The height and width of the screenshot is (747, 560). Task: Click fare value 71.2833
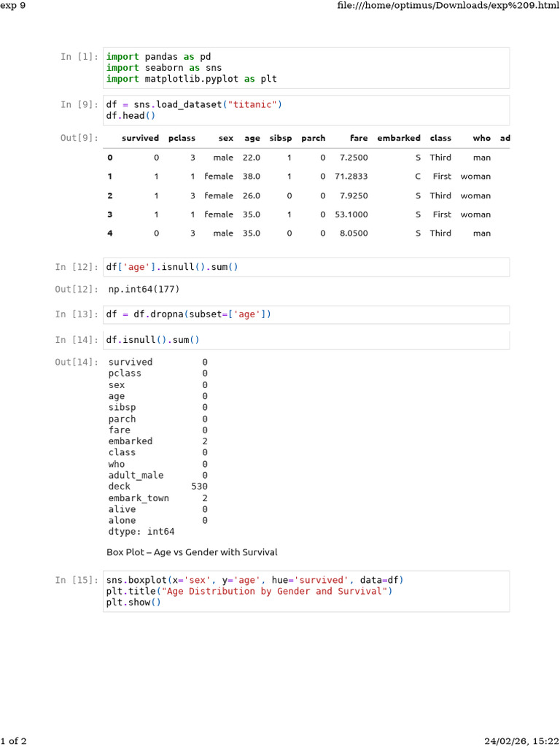(x=351, y=177)
